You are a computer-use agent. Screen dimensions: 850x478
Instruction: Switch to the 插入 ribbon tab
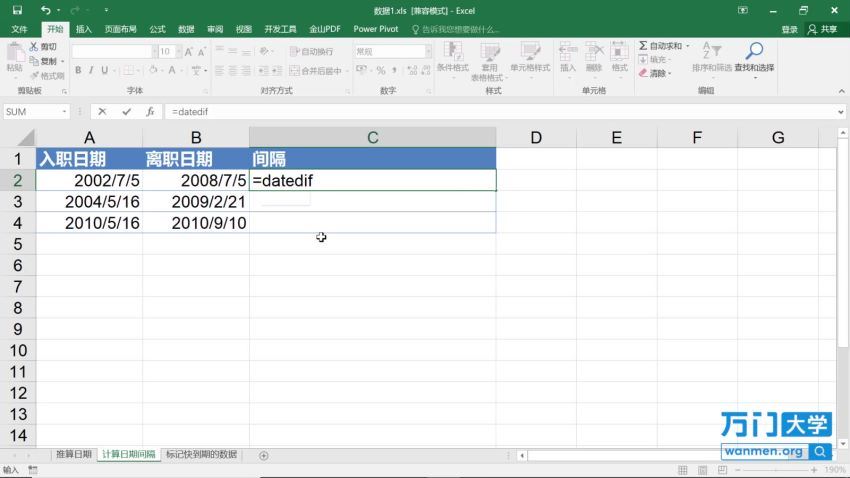(x=84, y=29)
